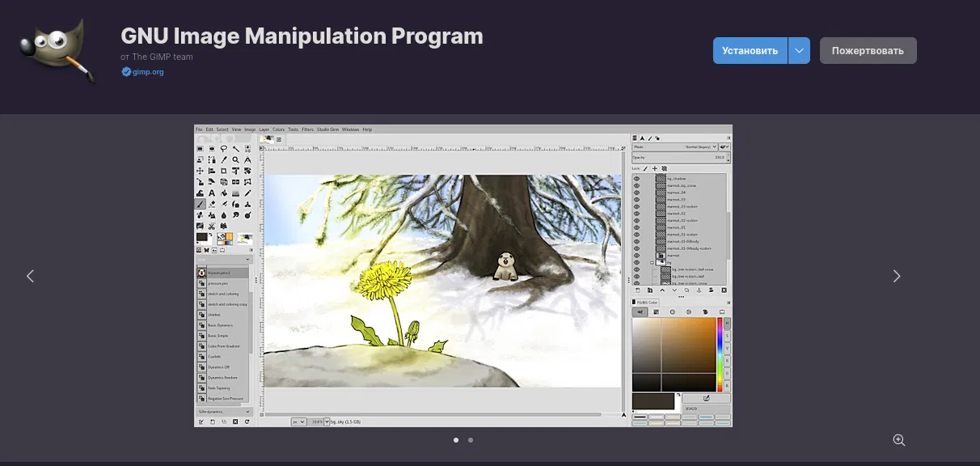Open the GIMP screenshot preview image
Image resolution: width=980 pixels, height=466 pixels.
(x=463, y=276)
